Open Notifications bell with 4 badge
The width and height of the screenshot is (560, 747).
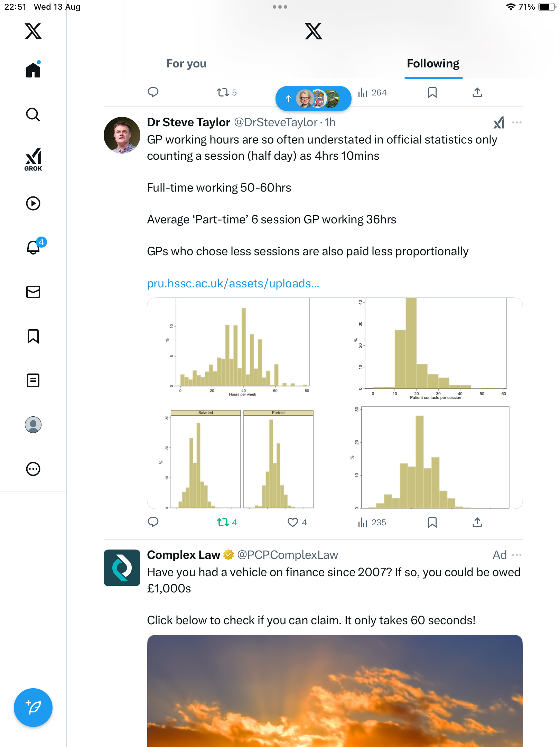click(x=34, y=247)
